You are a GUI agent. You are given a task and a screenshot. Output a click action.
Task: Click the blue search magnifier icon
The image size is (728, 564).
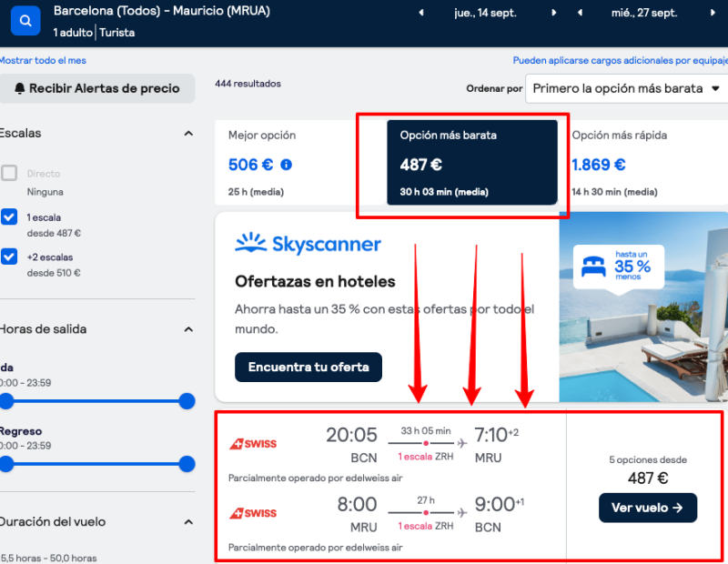pos(25,20)
